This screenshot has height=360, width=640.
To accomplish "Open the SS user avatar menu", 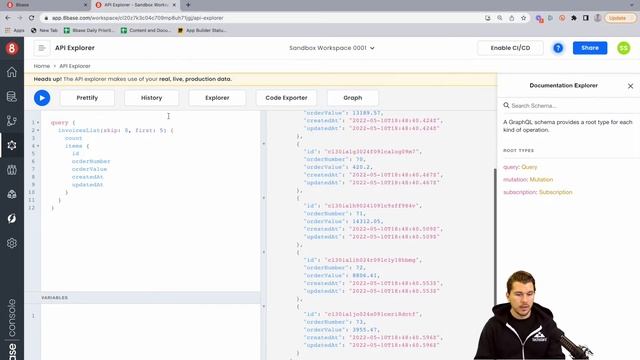I will tap(624, 48).
